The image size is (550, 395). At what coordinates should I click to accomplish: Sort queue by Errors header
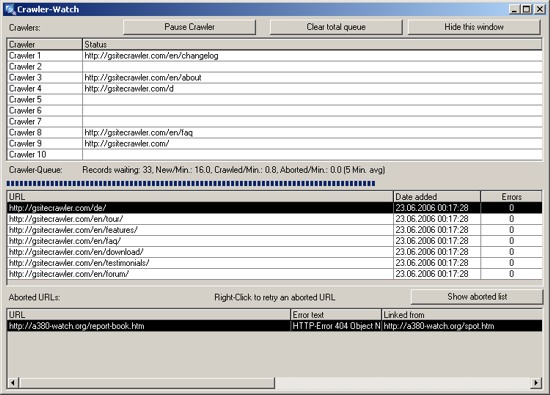511,196
